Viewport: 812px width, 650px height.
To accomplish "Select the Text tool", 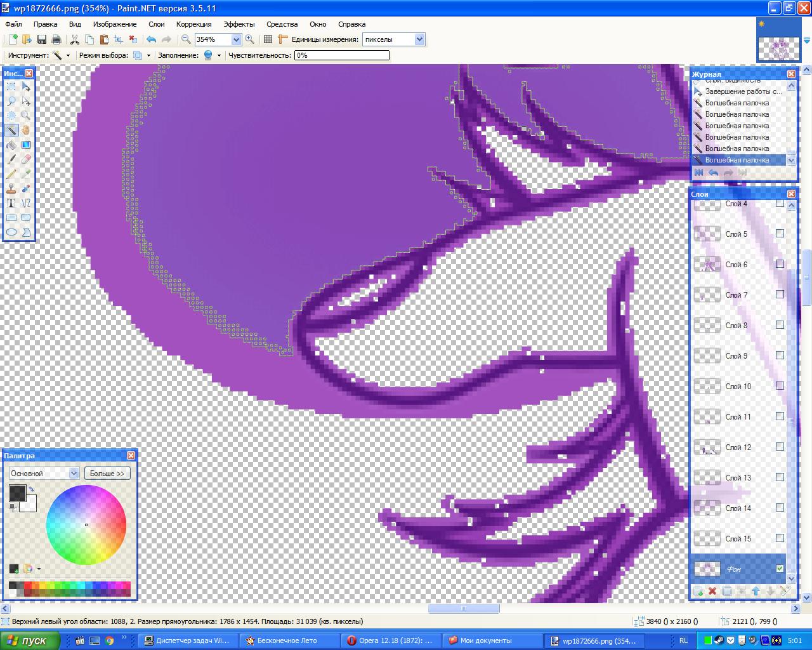I will (11, 204).
